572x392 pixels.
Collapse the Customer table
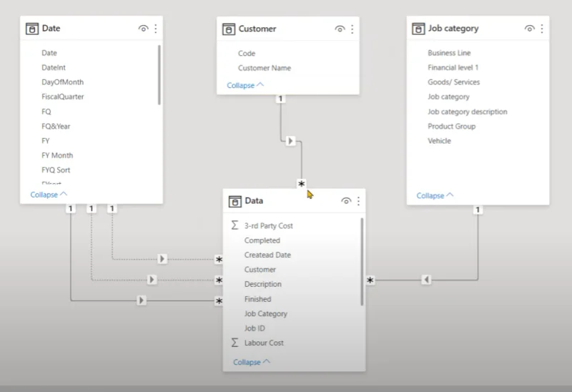point(245,85)
